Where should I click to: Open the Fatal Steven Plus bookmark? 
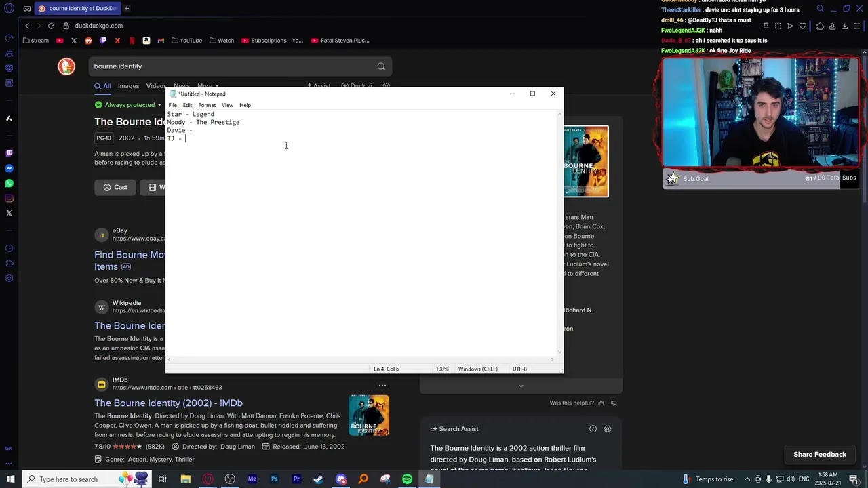coord(340,41)
